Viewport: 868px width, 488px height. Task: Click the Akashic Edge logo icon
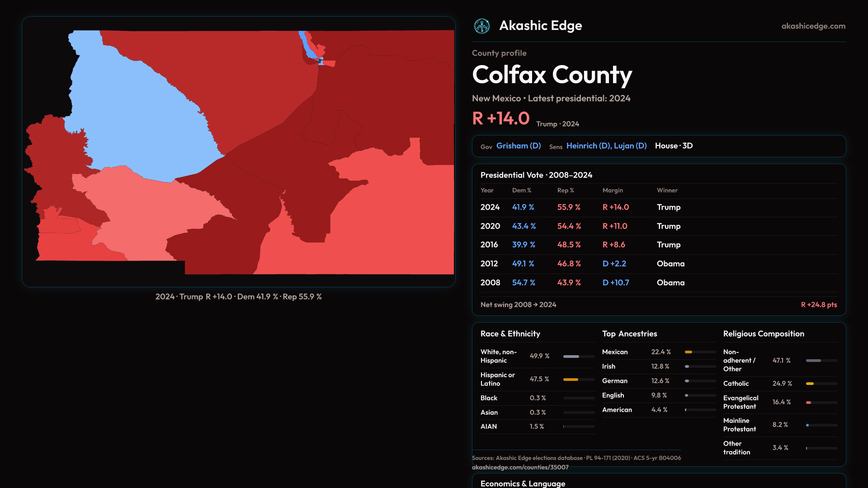[x=481, y=26]
